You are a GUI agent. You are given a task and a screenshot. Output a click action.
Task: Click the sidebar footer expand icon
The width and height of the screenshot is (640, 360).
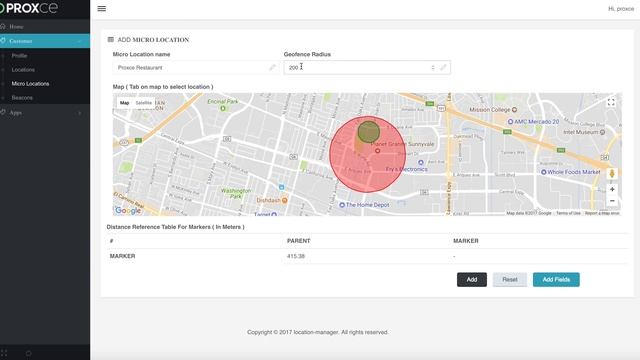tap(4, 353)
